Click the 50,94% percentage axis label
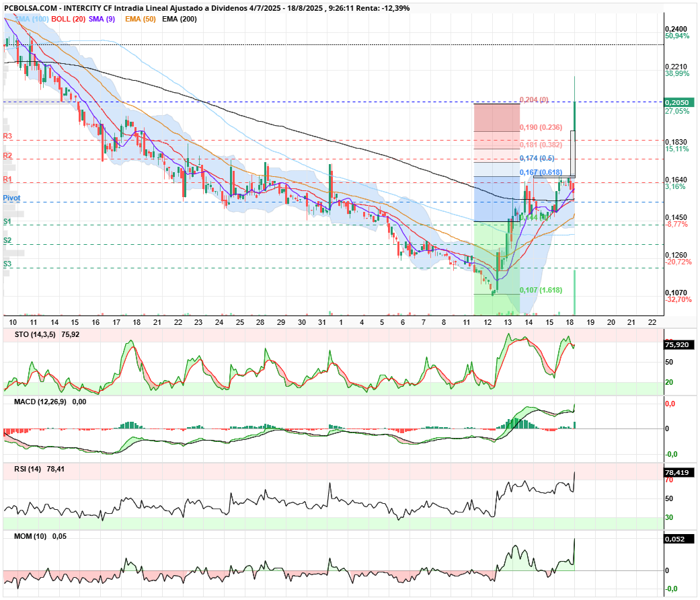The image size is (700, 600). (x=677, y=36)
